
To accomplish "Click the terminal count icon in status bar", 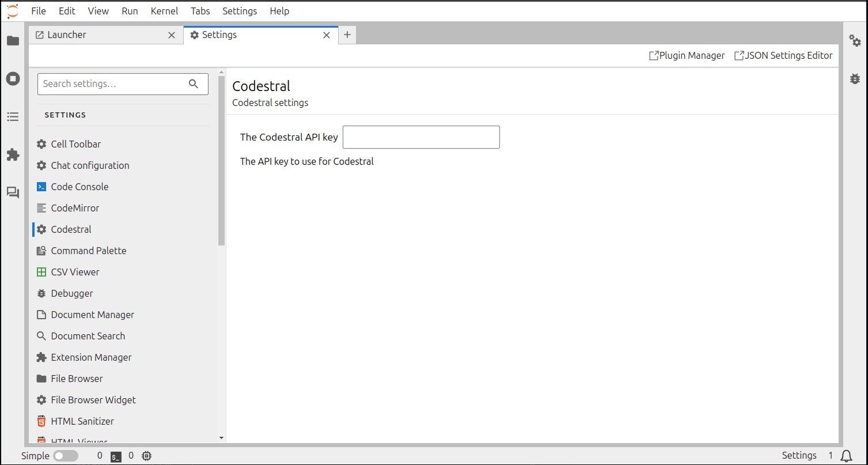I will point(116,456).
